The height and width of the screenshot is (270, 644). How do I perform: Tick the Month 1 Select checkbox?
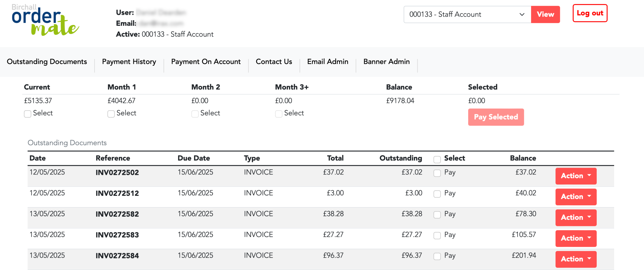tap(111, 114)
